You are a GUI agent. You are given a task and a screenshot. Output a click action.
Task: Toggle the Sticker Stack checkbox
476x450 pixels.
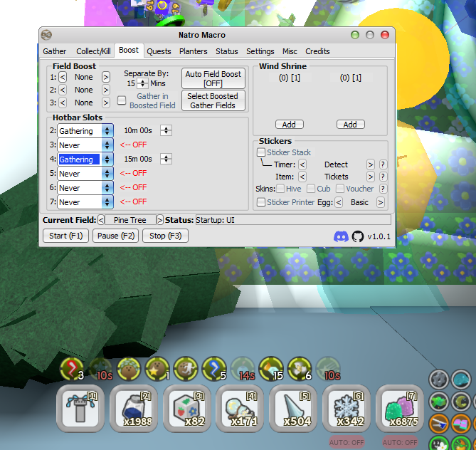tap(261, 152)
